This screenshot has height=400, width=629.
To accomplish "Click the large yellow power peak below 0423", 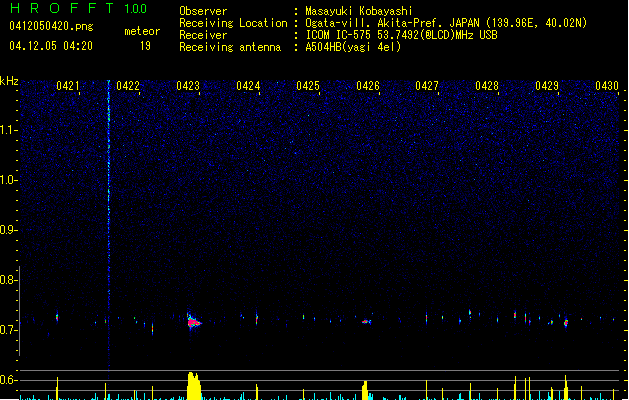I will pyautogui.click(x=194, y=386).
